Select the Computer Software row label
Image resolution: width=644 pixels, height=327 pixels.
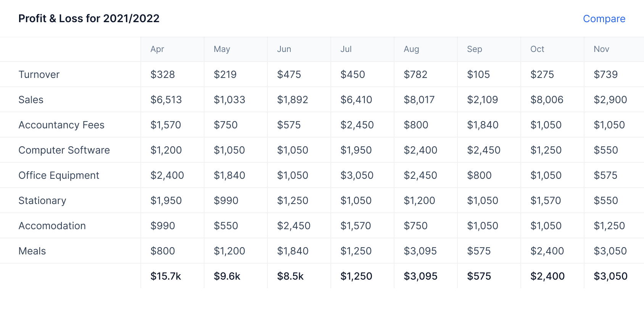click(64, 150)
